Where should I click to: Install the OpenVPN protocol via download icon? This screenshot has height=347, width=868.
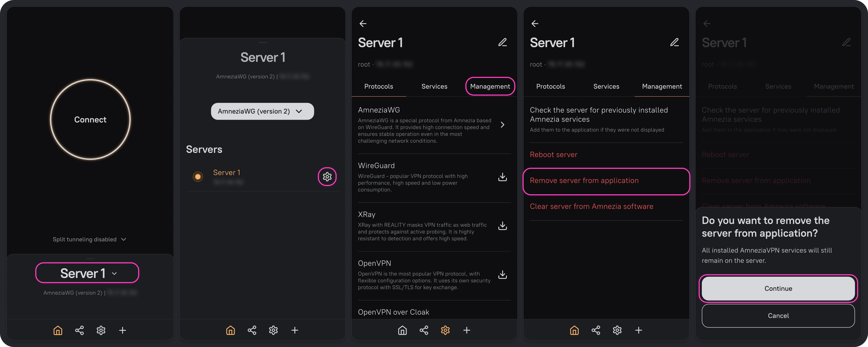(x=502, y=275)
